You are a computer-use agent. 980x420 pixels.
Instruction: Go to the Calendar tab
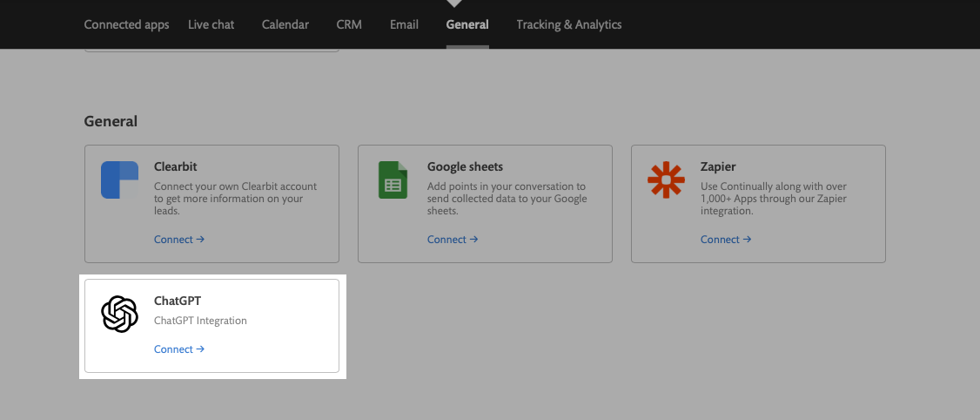(x=285, y=24)
